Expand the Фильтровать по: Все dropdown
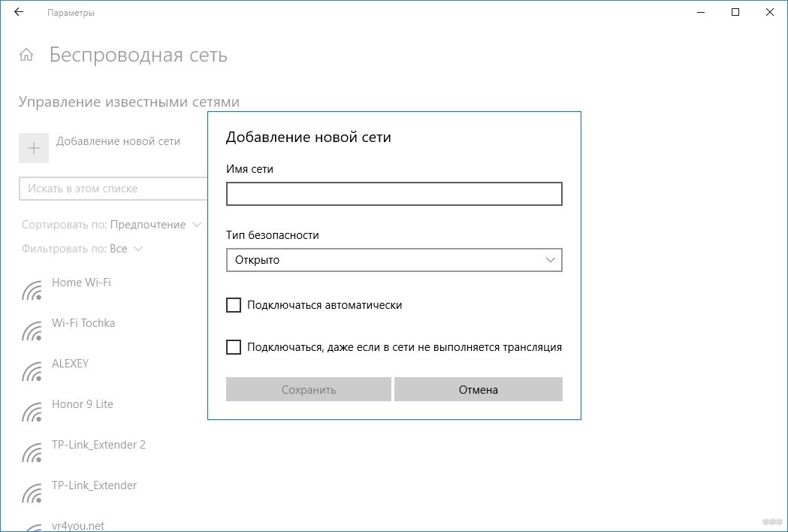Screen dimensions: 788x532 (x=82, y=249)
